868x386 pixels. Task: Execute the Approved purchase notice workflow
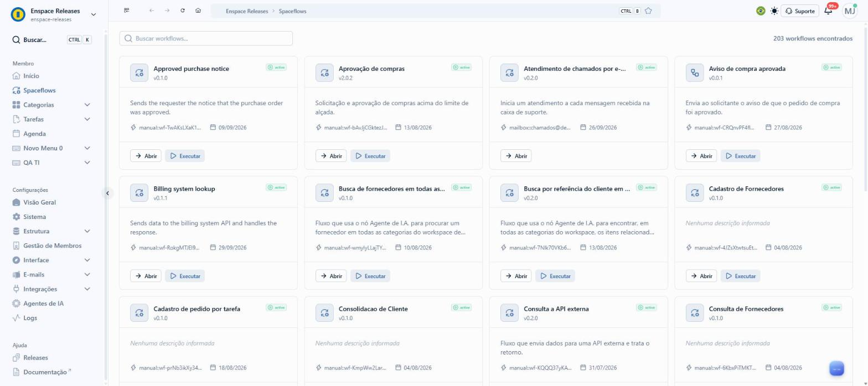point(185,156)
